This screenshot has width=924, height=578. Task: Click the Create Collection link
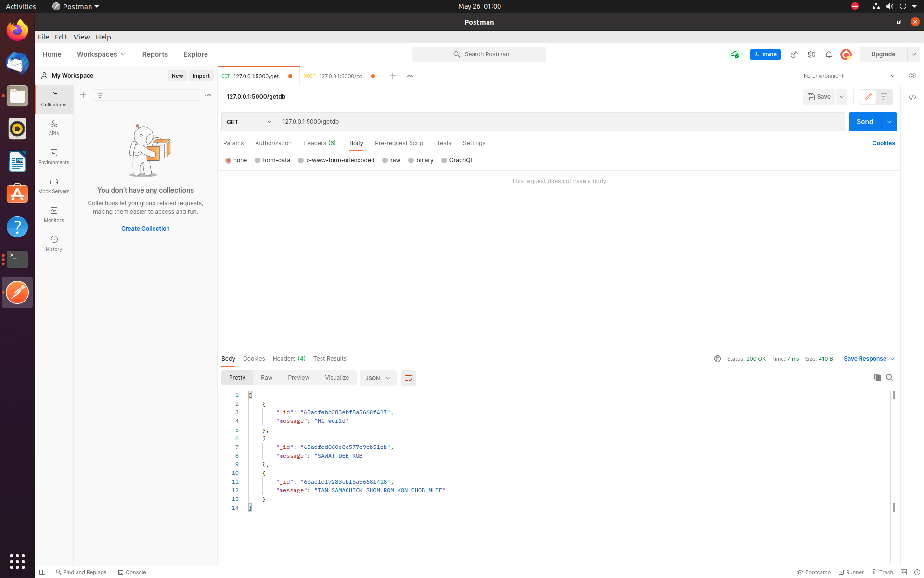coord(145,228)
